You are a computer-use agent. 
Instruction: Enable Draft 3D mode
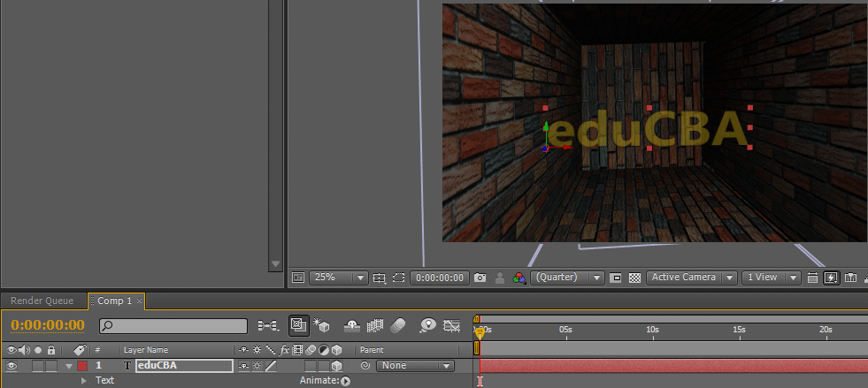(x=321, y=325)
